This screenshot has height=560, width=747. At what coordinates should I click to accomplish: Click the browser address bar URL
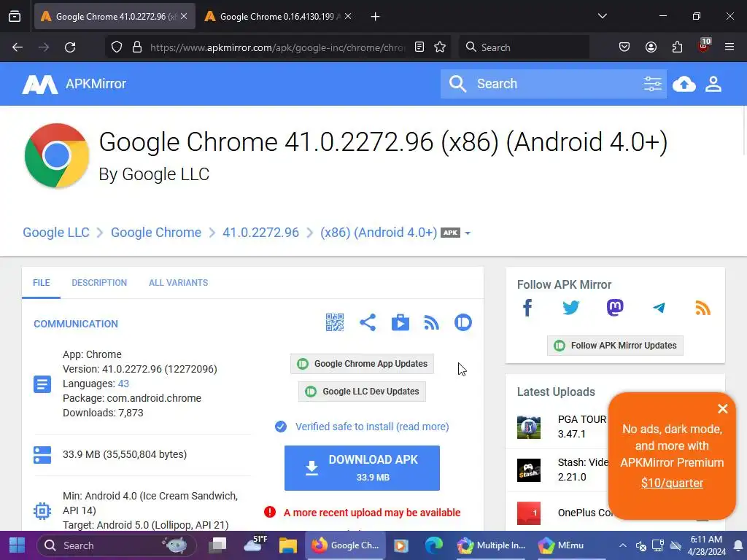pyautogui.click(x=277, y=47)
